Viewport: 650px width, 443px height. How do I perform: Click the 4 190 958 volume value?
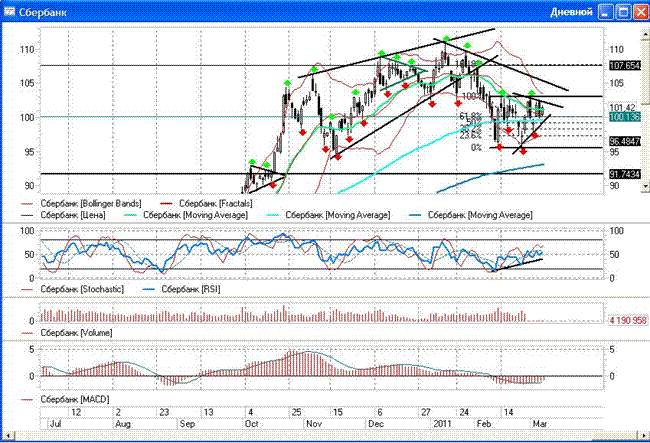(x=628, y=321)
